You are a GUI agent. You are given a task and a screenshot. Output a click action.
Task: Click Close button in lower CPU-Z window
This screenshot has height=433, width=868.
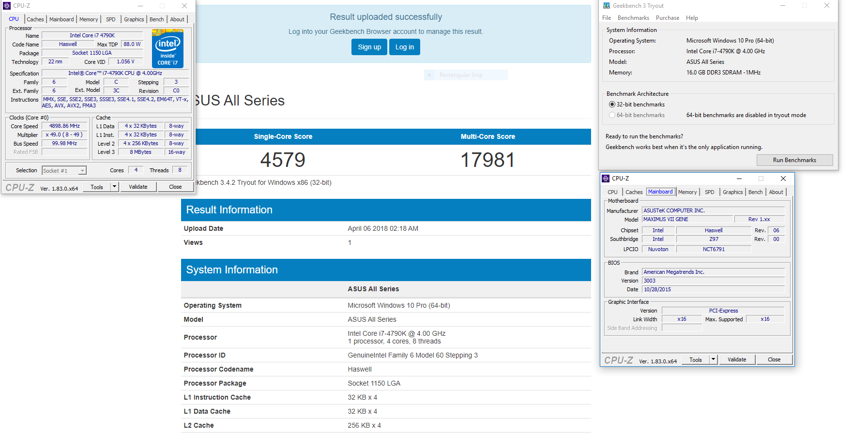pos(774,359)
